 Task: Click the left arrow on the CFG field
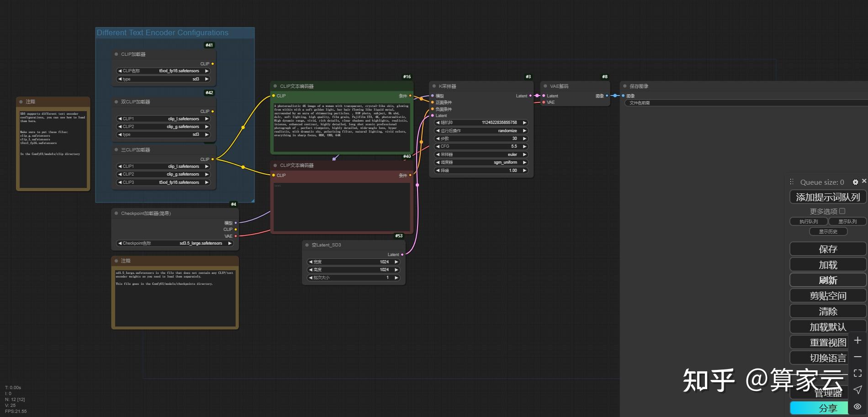tap(438, 146)
